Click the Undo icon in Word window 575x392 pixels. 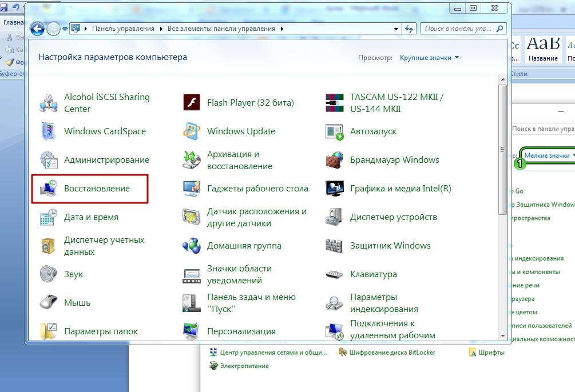pyautogui.click(x=15, y=7)
